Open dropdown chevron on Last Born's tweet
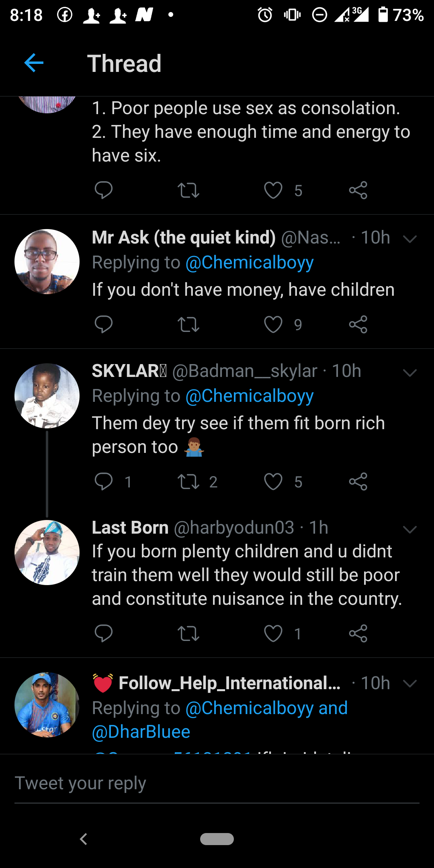This screenshot has width=434, height=868. click(409, 530)
